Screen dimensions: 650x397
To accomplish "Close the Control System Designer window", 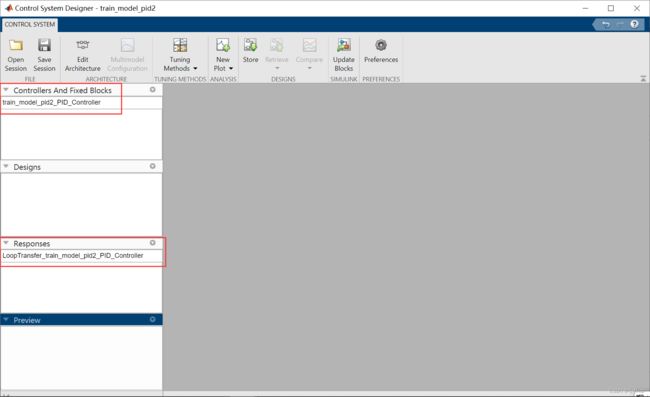I will [637, 8].
